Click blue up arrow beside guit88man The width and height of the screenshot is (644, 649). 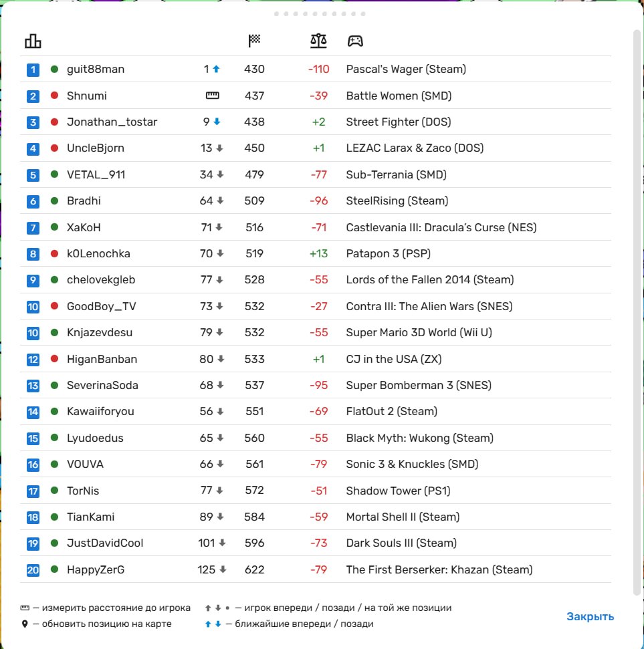[216, 69]
